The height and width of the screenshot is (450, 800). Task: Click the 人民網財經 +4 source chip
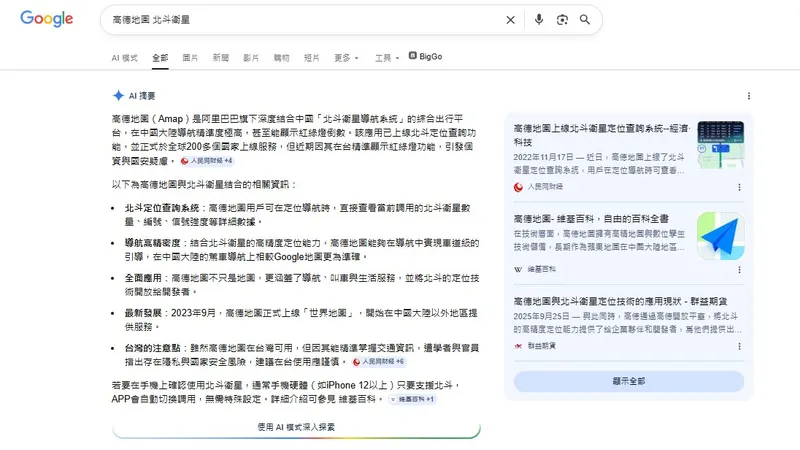[207, 161]
